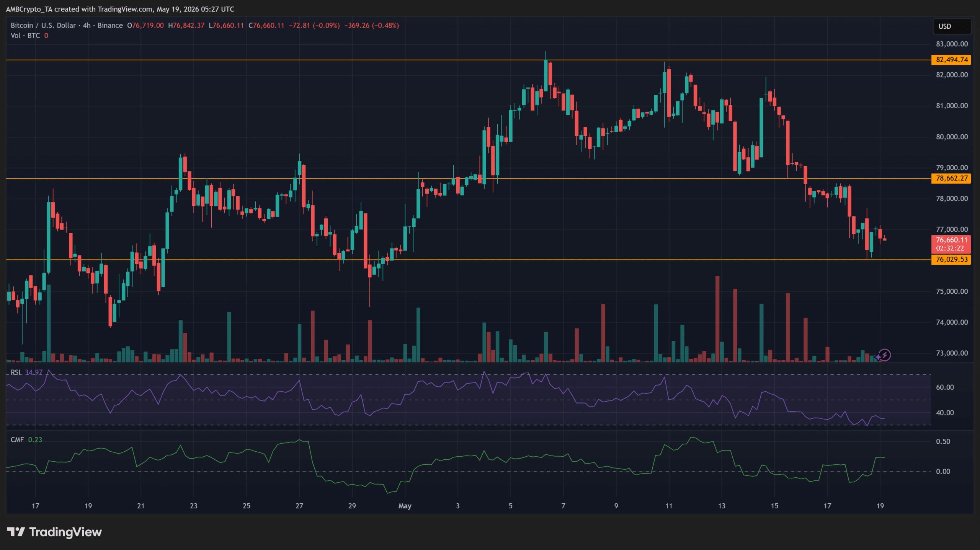Open the USD currency selector

[952, 26]
